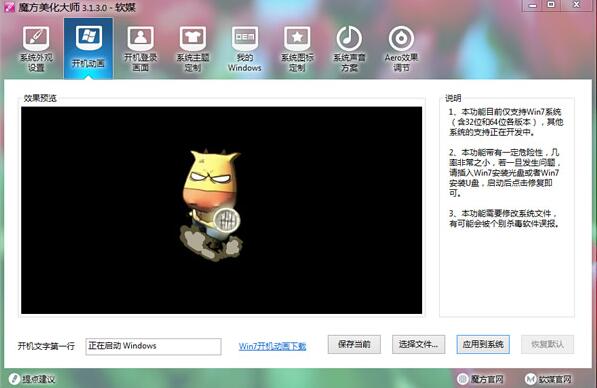Click the 提点建议 feedback icon
597x388 pixels.
coord(14,379)
